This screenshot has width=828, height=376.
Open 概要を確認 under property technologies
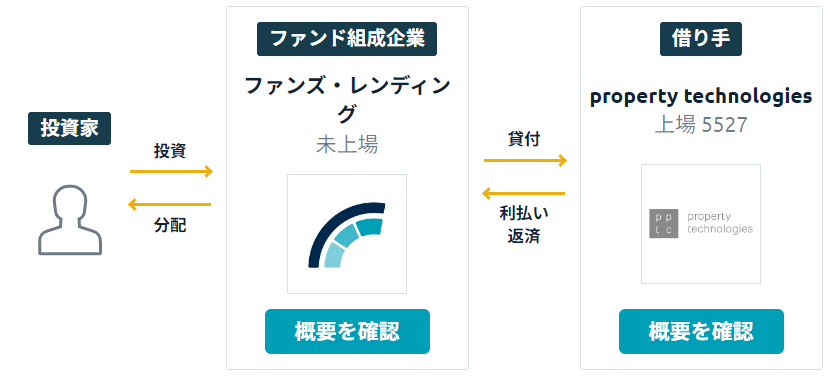click(701, 332)
